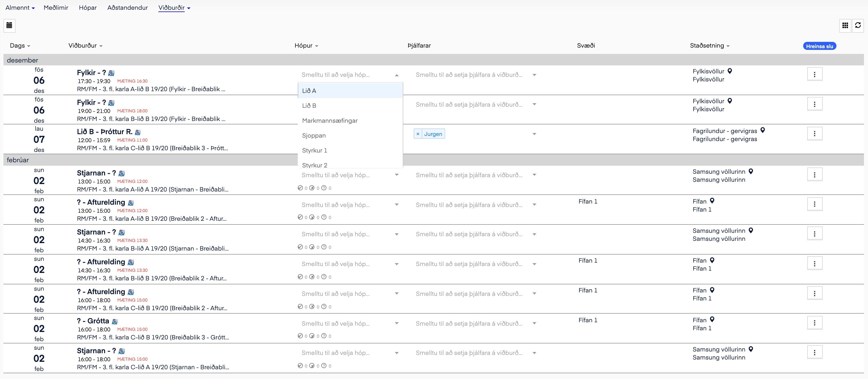Screen dimensions: 868x379
Task: Open the calendar view icon
Action: click(x=9, y=25)
